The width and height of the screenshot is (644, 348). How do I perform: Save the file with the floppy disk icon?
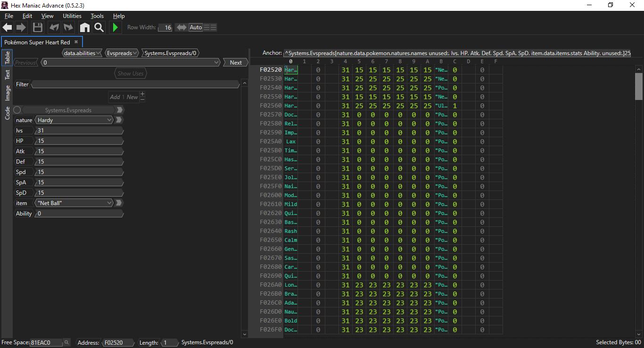click(38, 27)
